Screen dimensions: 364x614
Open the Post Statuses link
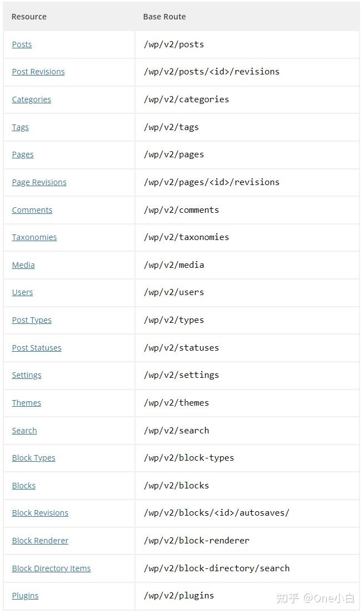[x=37, y=348]
